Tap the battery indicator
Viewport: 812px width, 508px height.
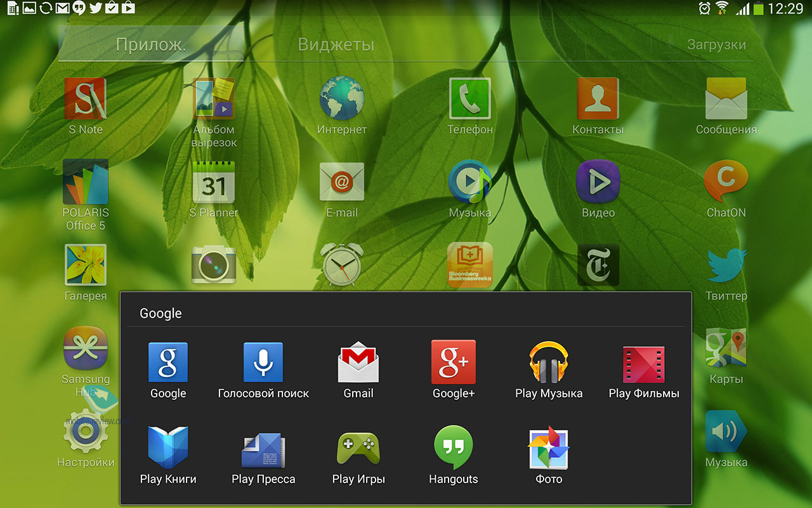tap(759, 8)
